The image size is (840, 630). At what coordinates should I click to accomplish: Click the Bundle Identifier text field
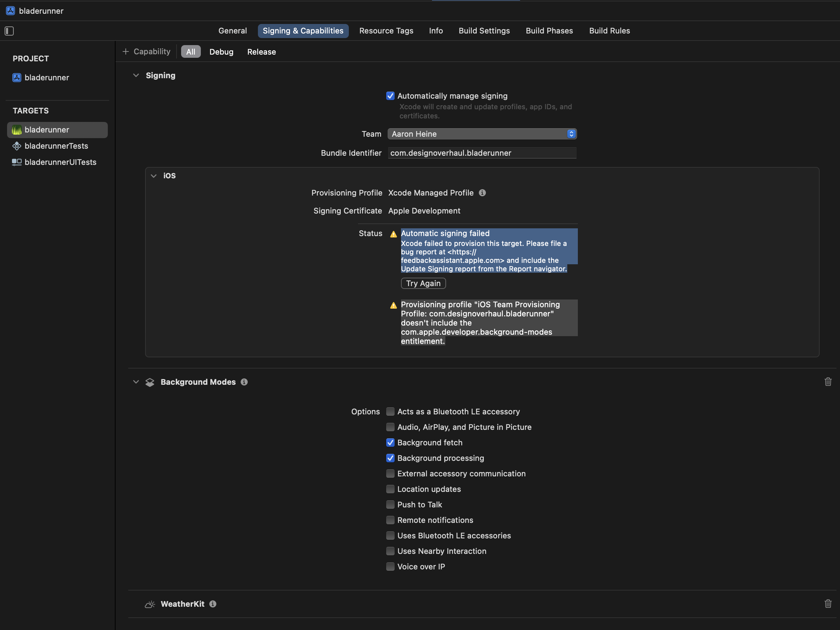[482, 153]
